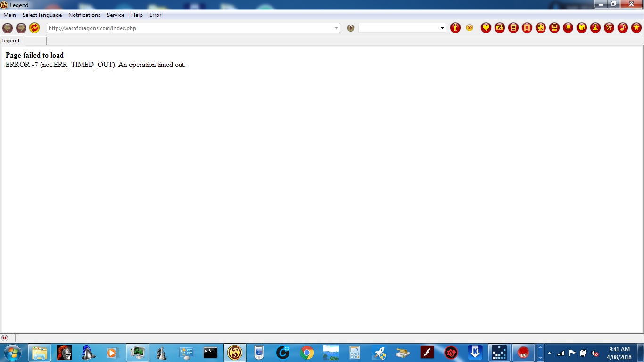Take a screenshot with the camera icon
Screen dimensions: 644x362
[500, 28]
